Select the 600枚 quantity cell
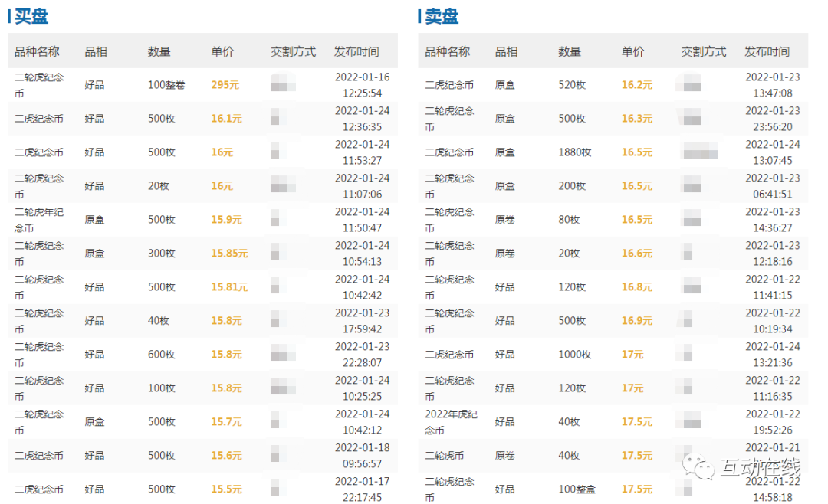This screenshot has width=828, height=504. (x=162, y=355)
